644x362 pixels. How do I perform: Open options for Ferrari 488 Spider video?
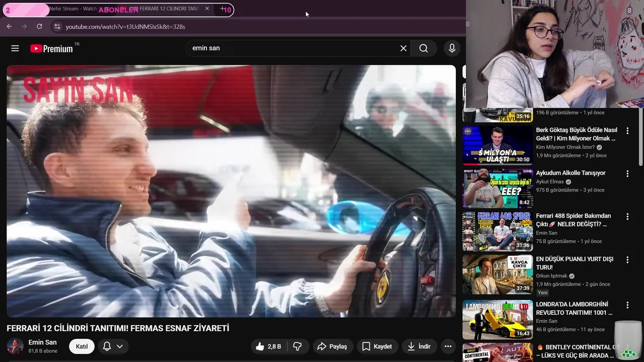[x=627, y=217]
